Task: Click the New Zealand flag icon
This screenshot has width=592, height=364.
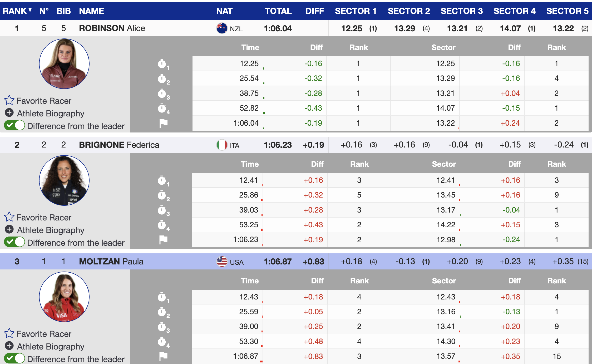Action: click(x=222, y=28)
